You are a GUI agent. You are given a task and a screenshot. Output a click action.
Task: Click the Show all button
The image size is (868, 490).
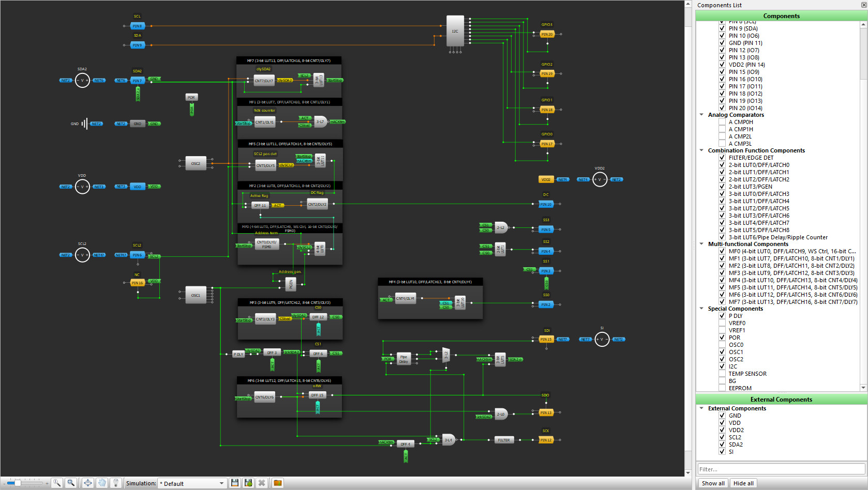point(713,483)
